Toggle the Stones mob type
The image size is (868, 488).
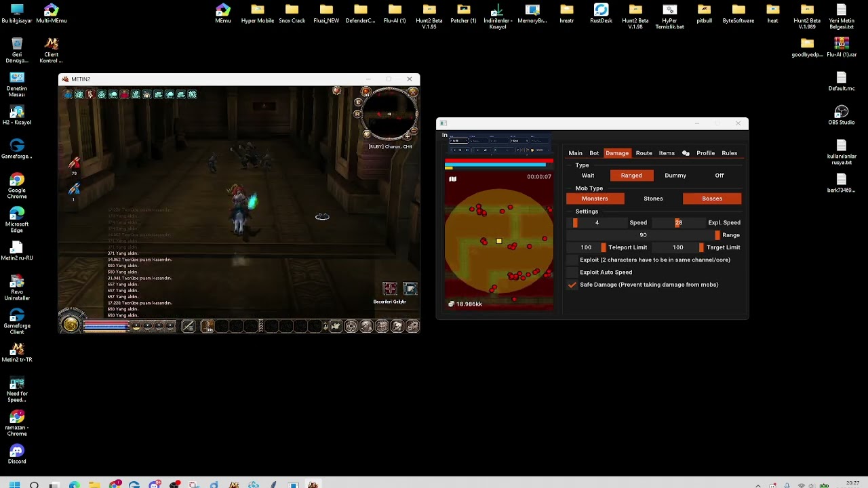[x=653, y=199]
